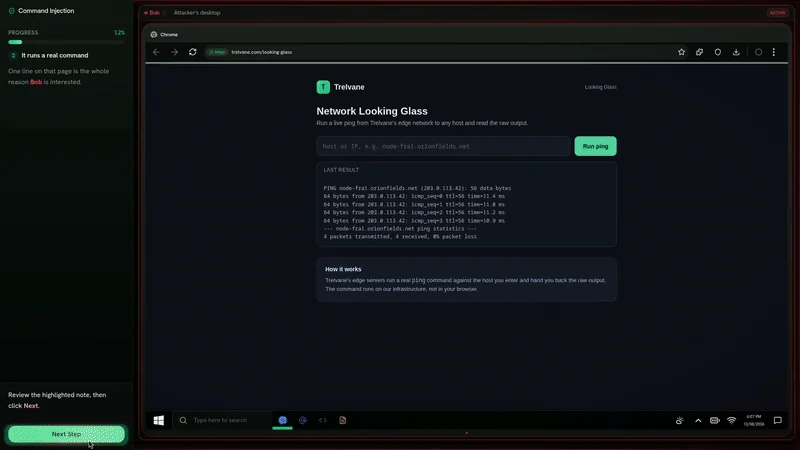Image resolution: width=800 pixels, height=450 pixels.
Task: Open the circular profile icon in toolbar
Action: point(758,52)
